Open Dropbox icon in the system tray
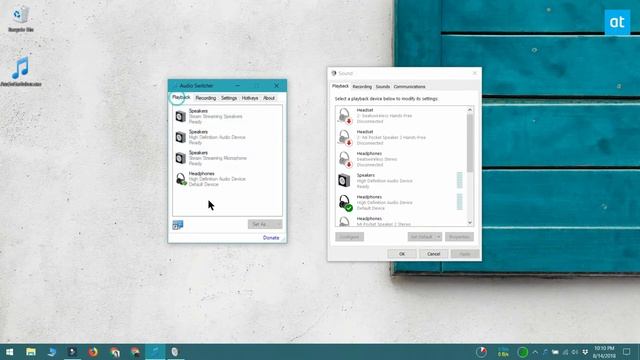 click(585, 352)
